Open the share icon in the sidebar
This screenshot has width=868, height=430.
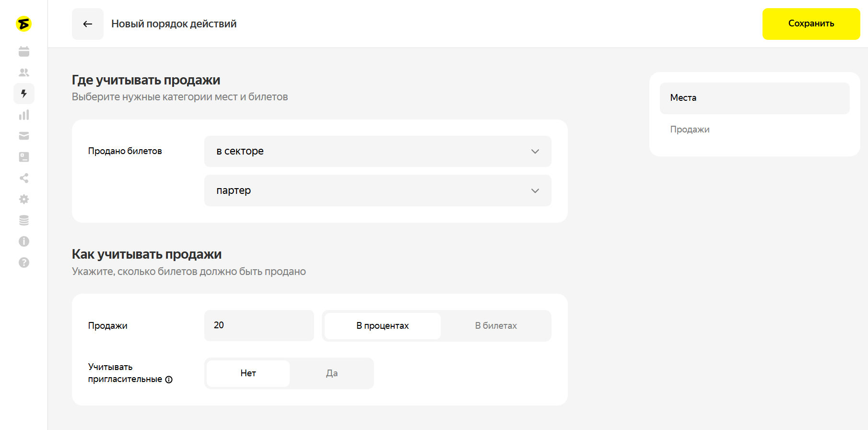pyautogui.click(x=24, y=178)
